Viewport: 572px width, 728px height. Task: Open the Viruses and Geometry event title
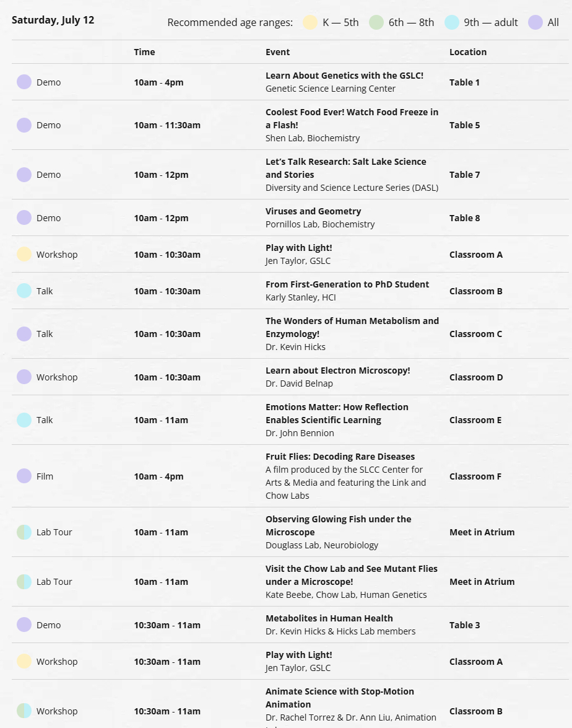tap(313, 211)
